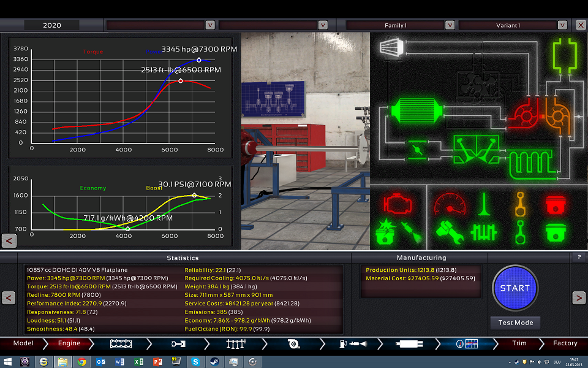This screenshot has height=368, width=588.
Task: Click the green piston icon
Action: (556, 232)
